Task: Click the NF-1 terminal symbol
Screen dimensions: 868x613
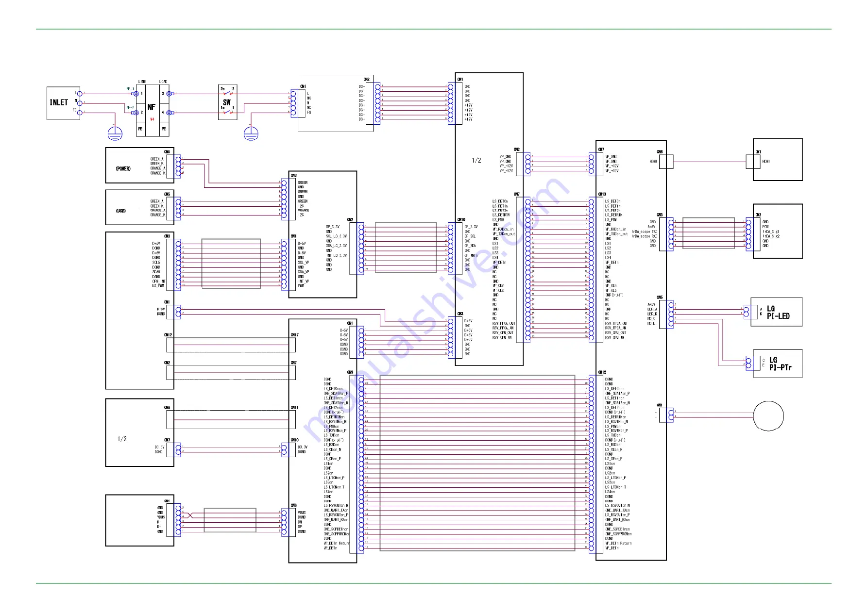Action: point(136,94)
